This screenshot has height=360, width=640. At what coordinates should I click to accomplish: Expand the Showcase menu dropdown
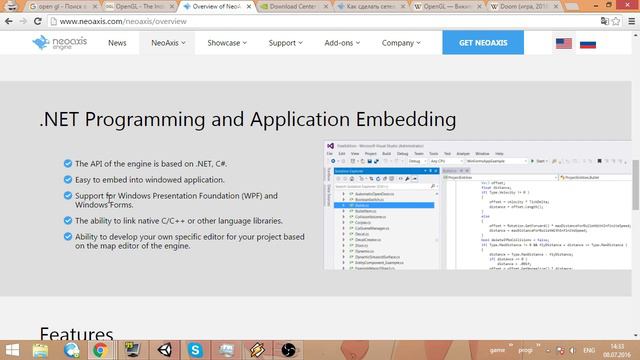[x=227, y=43]
